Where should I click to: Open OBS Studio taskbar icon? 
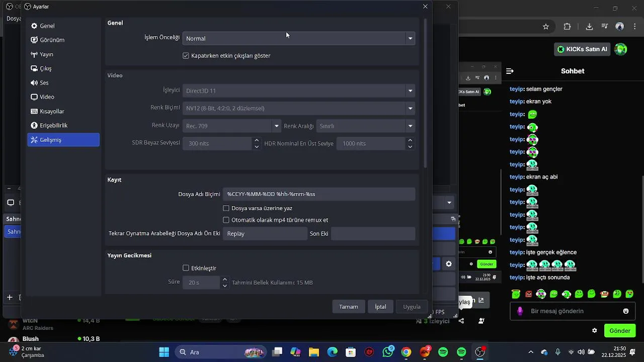point(480,352)
